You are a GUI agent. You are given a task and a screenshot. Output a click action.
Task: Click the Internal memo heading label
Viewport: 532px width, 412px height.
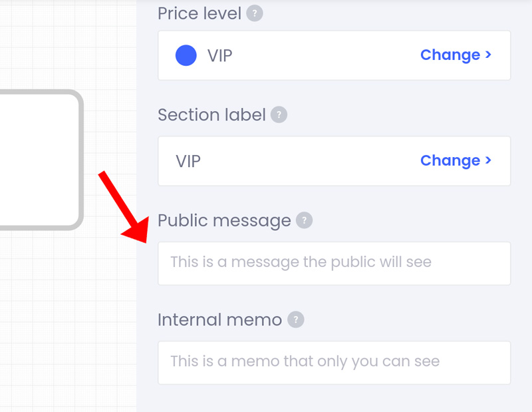click(220, 320)
